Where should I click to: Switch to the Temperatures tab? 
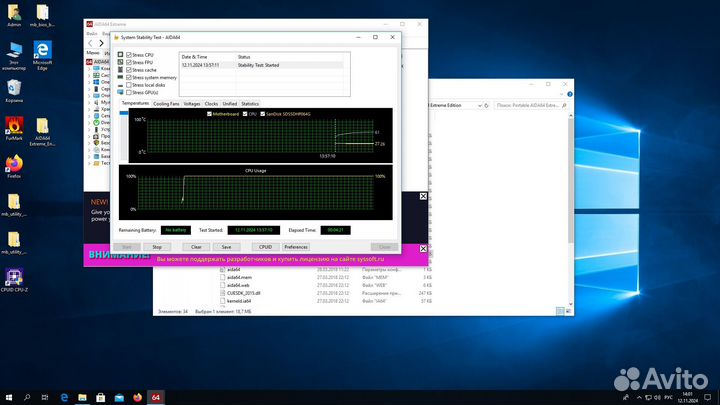pyautogui.click(x=135, y=103)
